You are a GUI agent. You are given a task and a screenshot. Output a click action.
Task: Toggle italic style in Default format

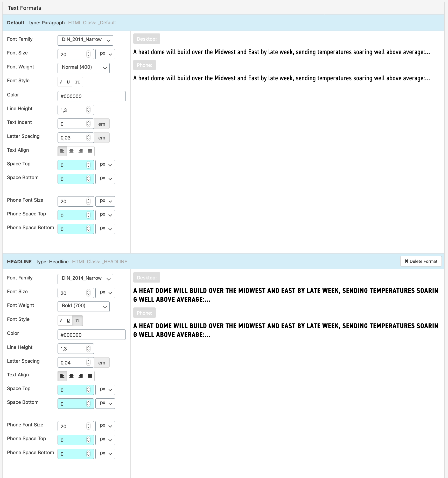(x=61, y=82)
